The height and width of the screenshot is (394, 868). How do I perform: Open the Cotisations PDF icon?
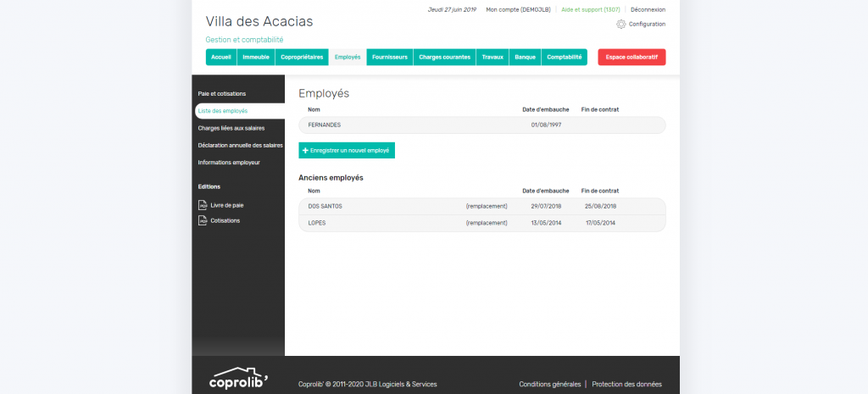203,220
